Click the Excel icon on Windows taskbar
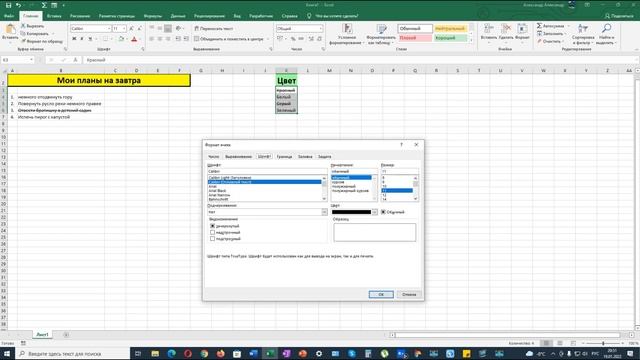The image size is (640, 360). 270,353
